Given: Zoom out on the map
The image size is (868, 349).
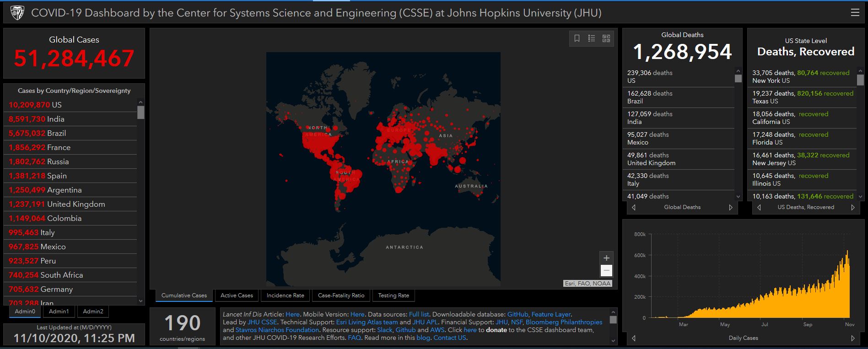Looking at the screenshot, I should [x=606, y=271].
